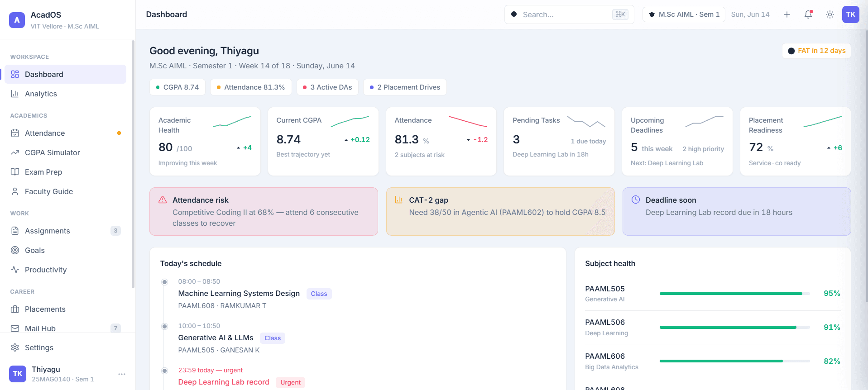Open the Deadline soon alert
Screen dimensions: 868x390
(737, 211)
